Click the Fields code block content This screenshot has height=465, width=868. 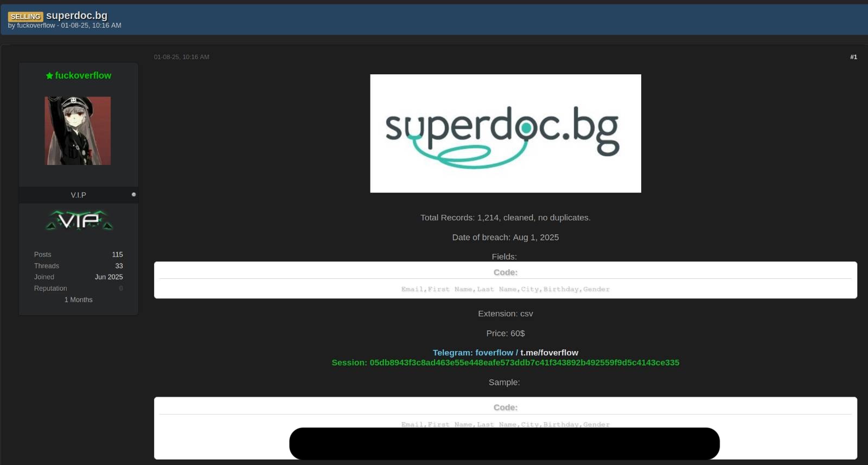[506, 289]
